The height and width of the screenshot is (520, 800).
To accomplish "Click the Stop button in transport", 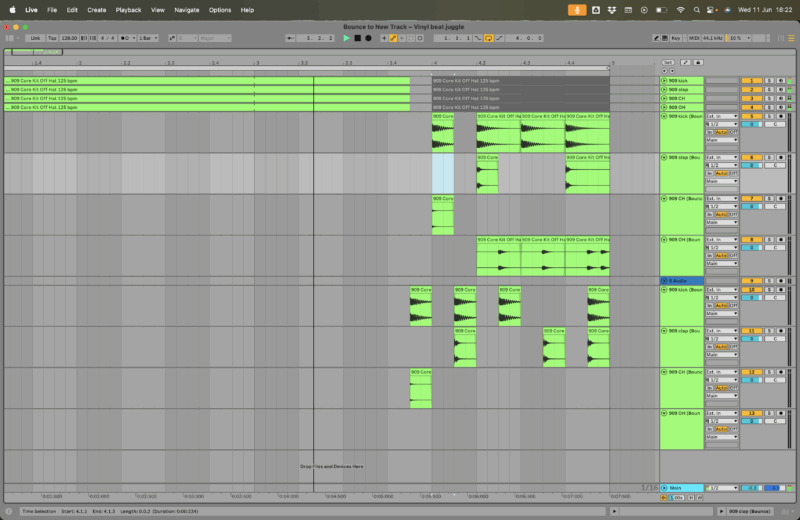I will coord(357,38).
